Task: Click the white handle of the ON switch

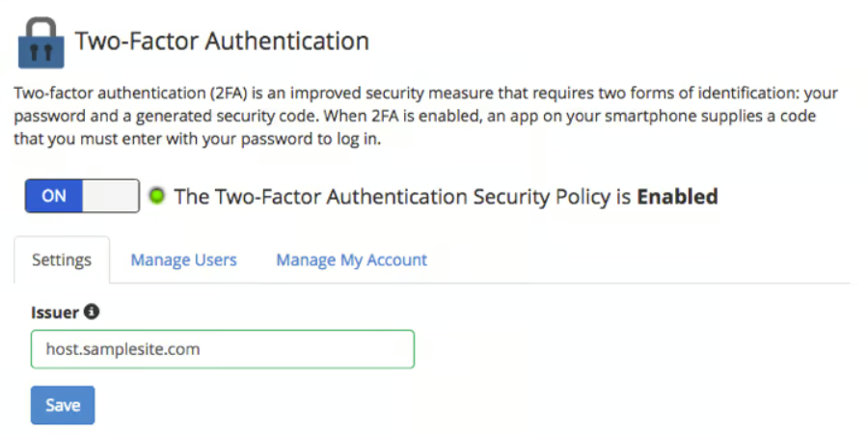Action: 111,196
